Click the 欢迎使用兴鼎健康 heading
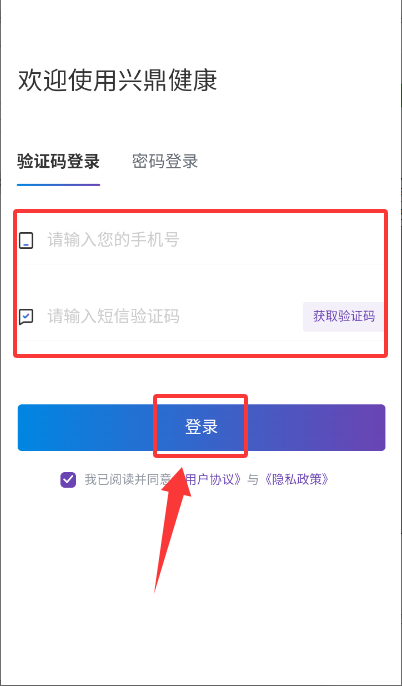Screen dimensions: 402x686 [x=117, y=81]
